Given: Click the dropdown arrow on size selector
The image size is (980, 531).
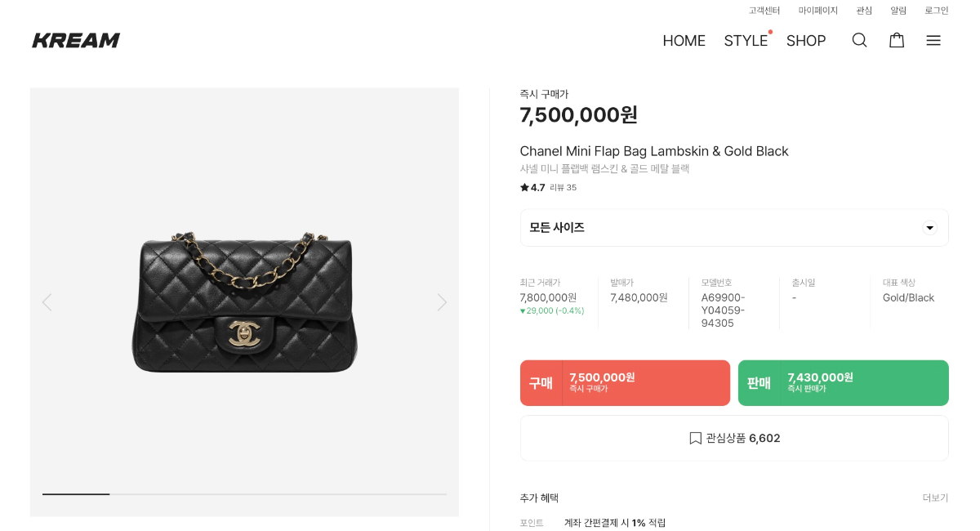Looking at the screenshot, I should tap(929, 228).
